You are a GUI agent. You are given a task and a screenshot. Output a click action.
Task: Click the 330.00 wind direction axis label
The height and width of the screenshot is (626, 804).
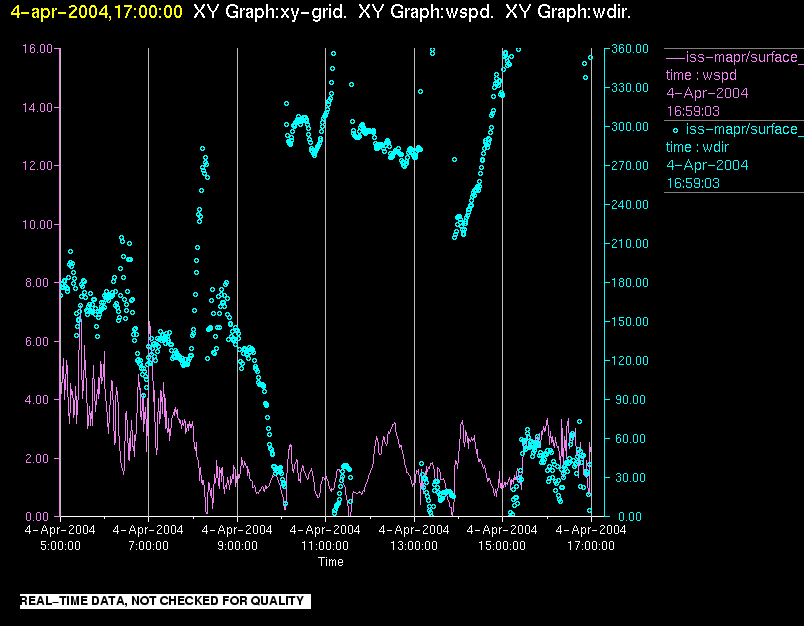(x=630, y=88)
